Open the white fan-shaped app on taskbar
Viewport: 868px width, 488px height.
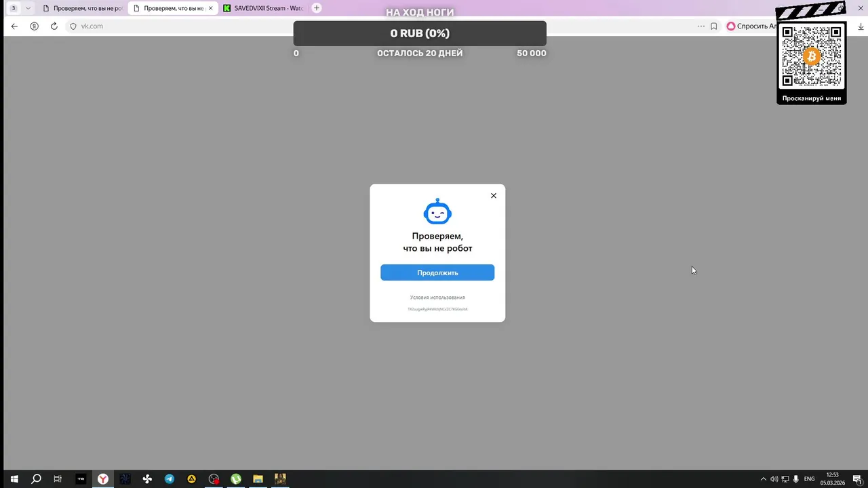(147, 479)
